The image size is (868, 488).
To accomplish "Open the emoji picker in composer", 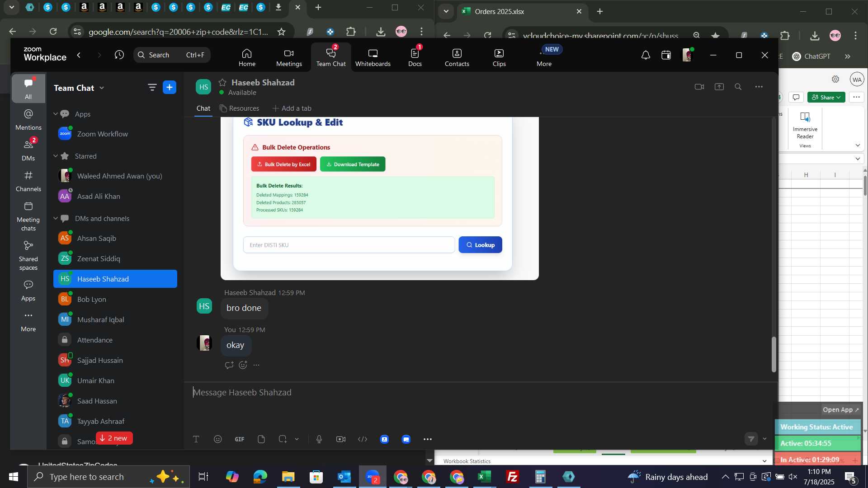I will (x=218, y=439).
